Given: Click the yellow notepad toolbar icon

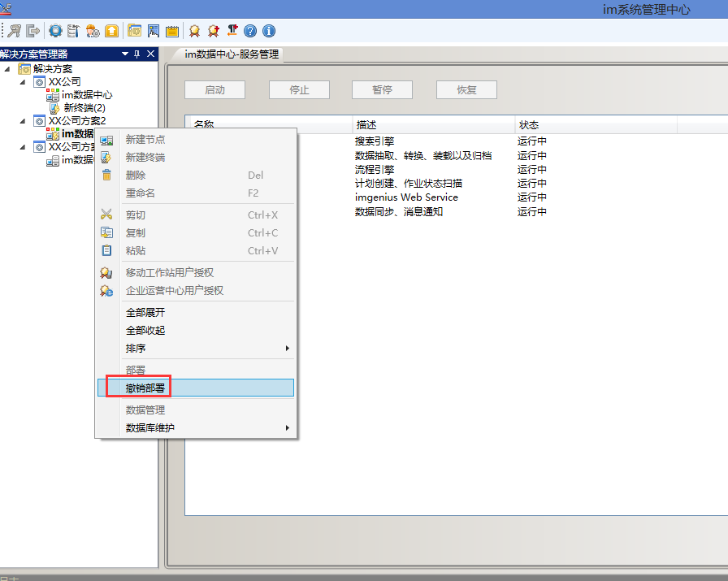Looking at the screenshot, I should [x=172, y=31].
